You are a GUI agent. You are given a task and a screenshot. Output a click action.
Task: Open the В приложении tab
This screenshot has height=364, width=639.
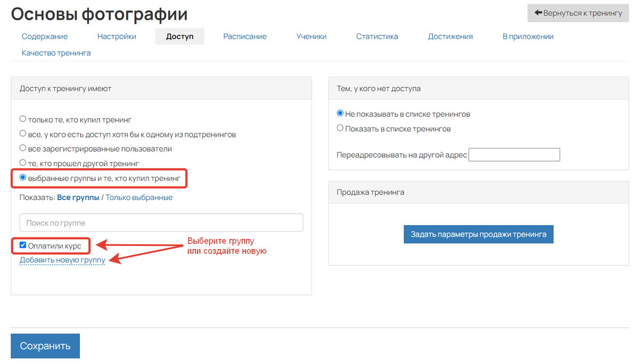pos(528,37)
